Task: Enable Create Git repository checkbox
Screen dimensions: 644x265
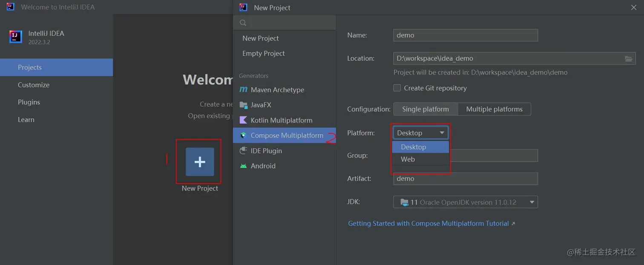Action: coord(397,88)
